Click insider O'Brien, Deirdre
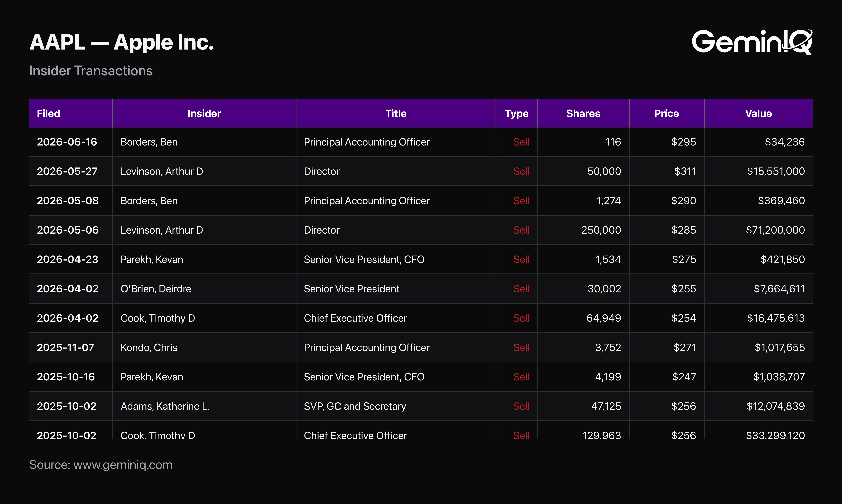Image resolution: width=842 pixels, height=504 pixels. tap(156, 289)
